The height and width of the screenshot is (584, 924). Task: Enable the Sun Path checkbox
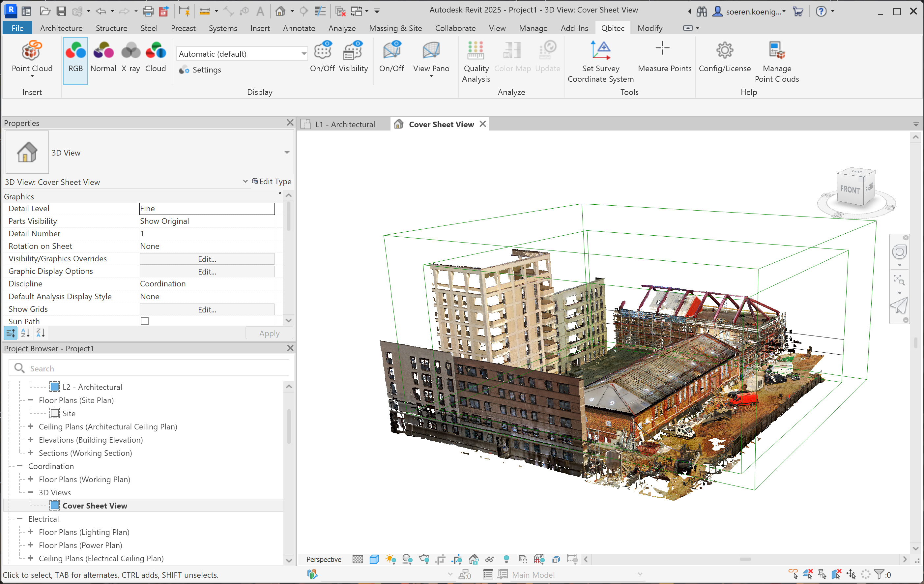[145, 321]
